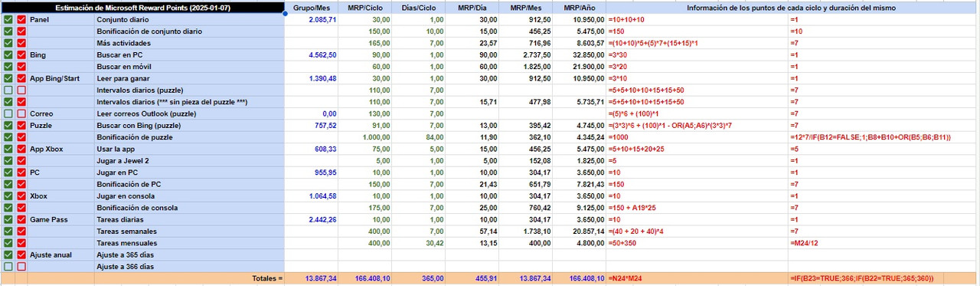This screenshot has height=286, width=980.
Task: Select the total MRP/Día cell 455,91
Action: click(472, 278)
